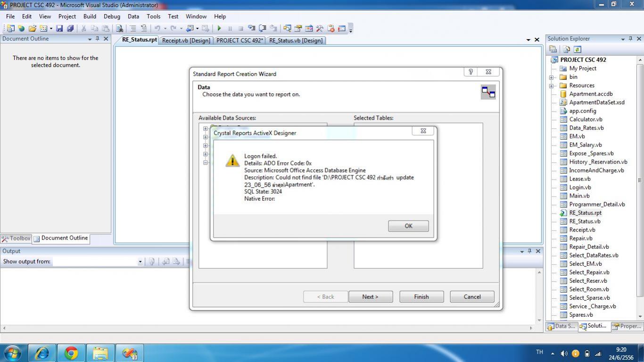Image resolution: width=644 pixels, height=362 pixels.
Task: Switch to the Data Sources bottom tab
Action: coord(561,326)
